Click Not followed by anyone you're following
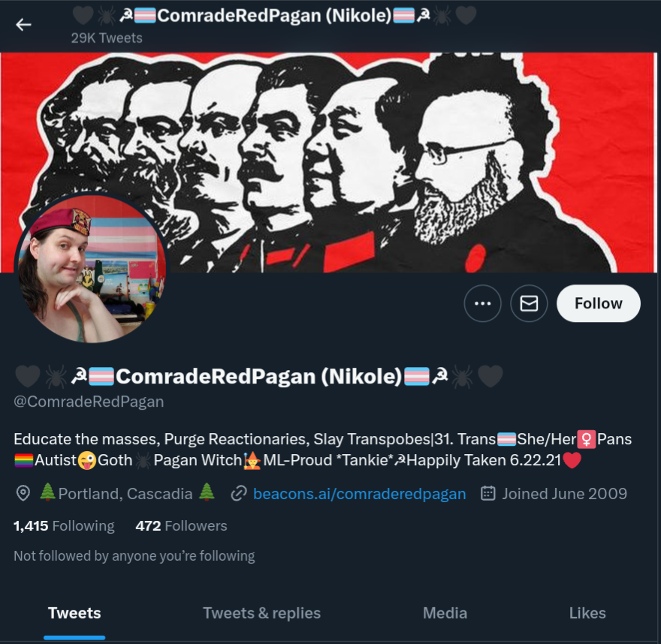This screenshot has width=661, height=644. tap(134, 556)
